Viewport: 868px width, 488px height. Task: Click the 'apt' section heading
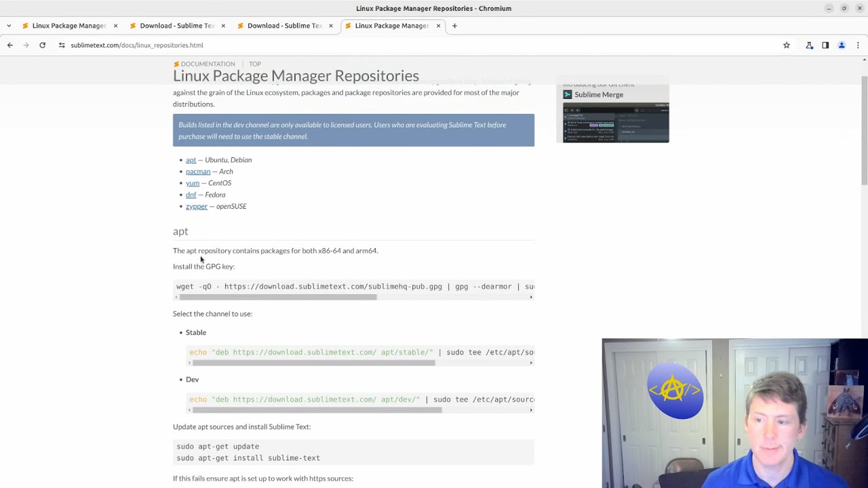pyautogui.click(x=180, y=232)
